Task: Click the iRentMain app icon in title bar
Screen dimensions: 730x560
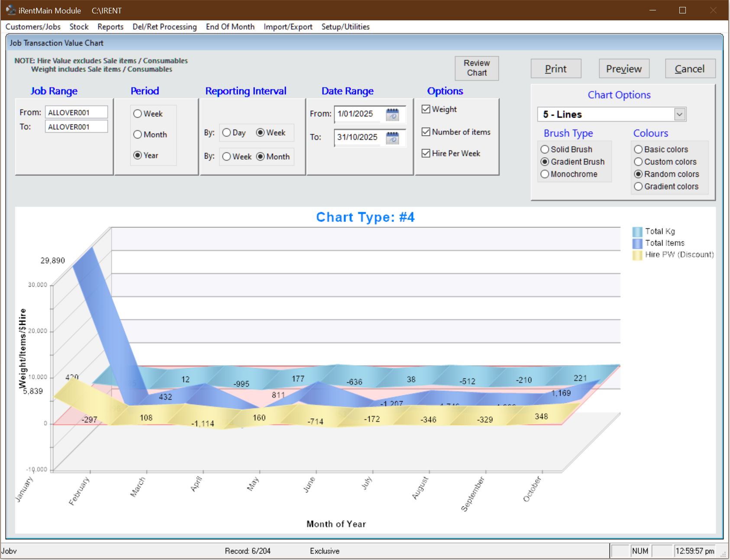Action: click(10, 10)
